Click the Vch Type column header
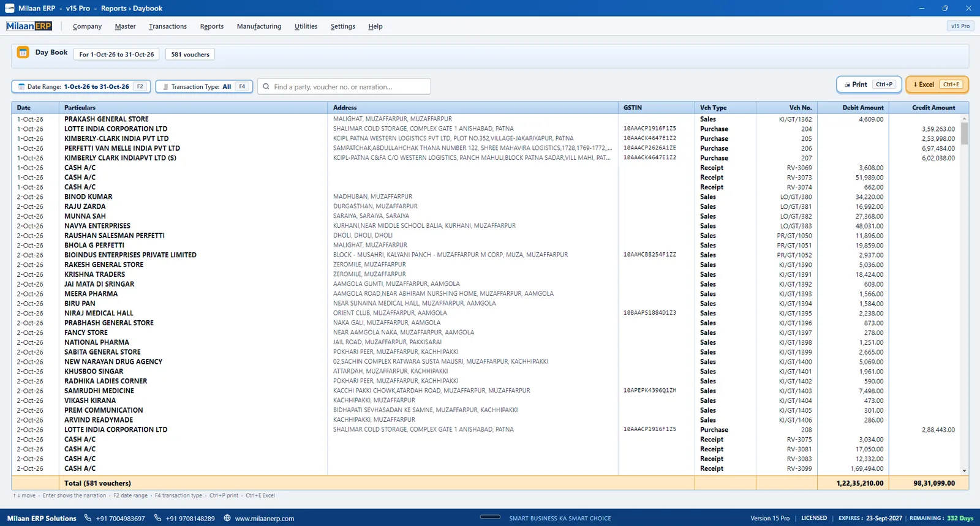 tap(725, 108)
